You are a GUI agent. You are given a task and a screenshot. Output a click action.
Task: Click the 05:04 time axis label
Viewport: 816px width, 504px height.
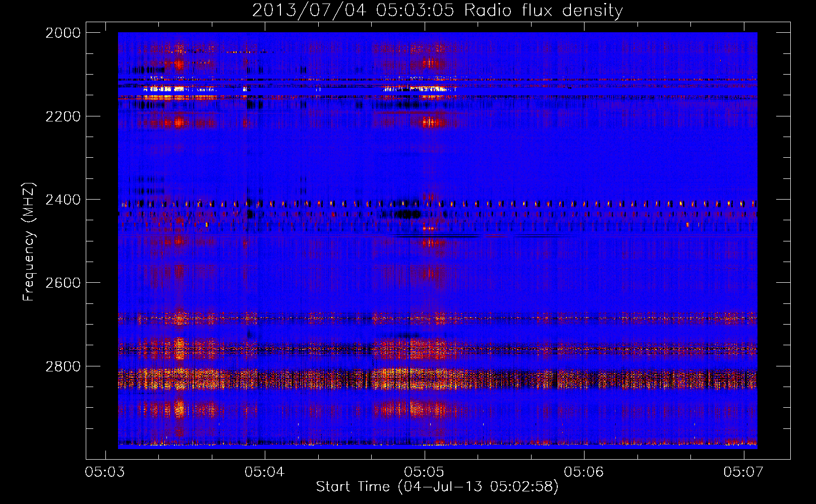coord(264,472)
